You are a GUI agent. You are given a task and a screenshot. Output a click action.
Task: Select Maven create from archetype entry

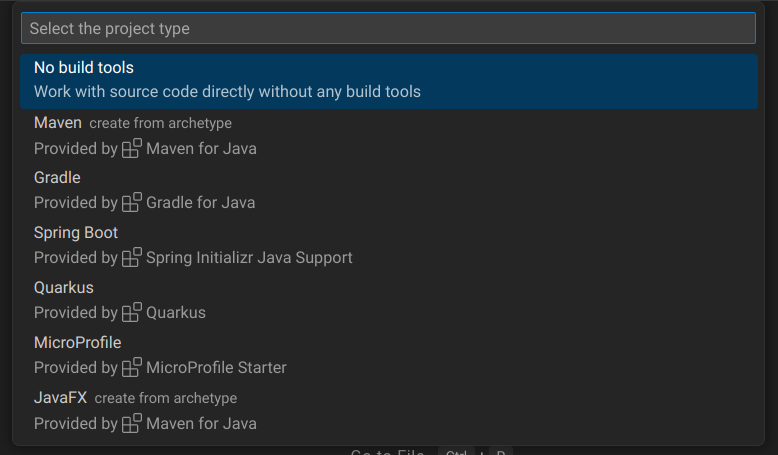coord(389,136)
